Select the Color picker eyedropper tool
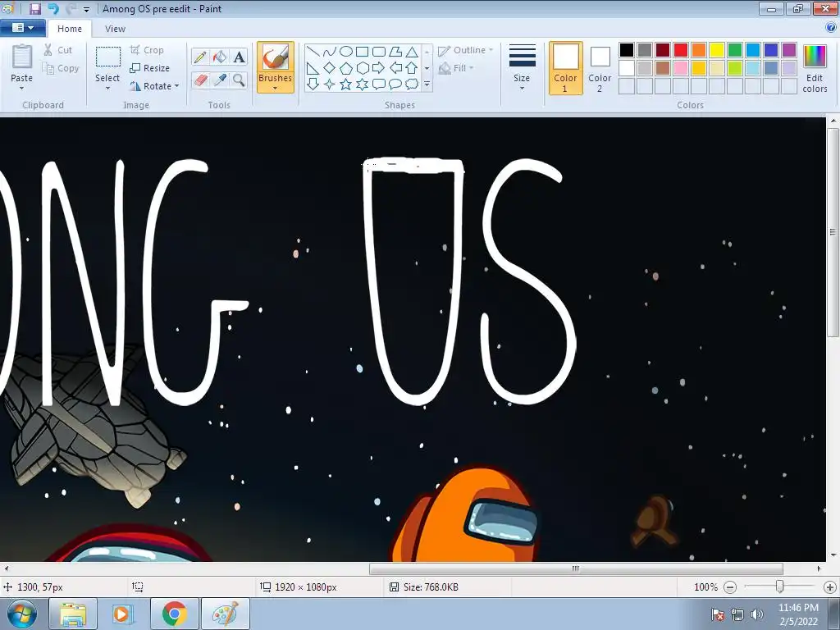840x630 pixels. [x=220, y=80]
